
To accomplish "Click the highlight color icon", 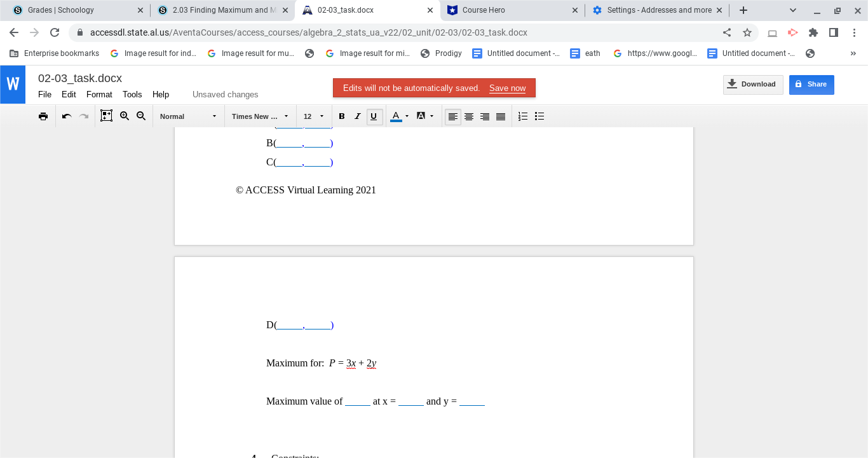I will [421, 116].
